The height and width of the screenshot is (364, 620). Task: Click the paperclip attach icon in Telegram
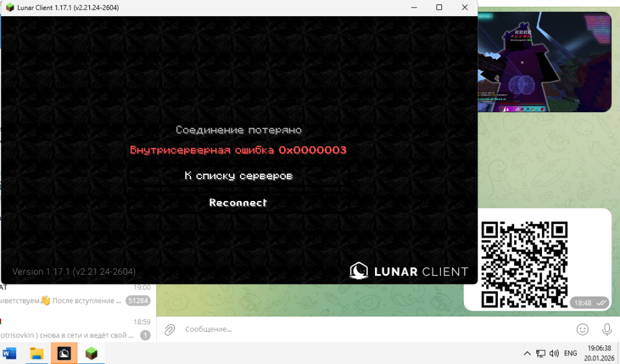click(x=170, y=329)
